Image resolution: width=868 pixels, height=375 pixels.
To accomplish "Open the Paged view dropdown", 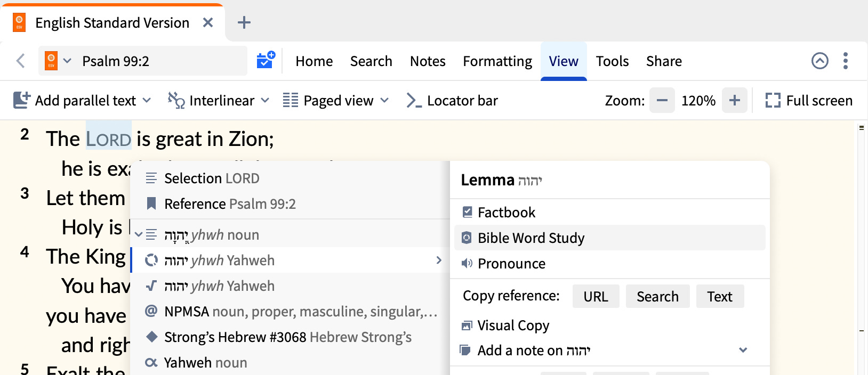I will pos(336,101).
